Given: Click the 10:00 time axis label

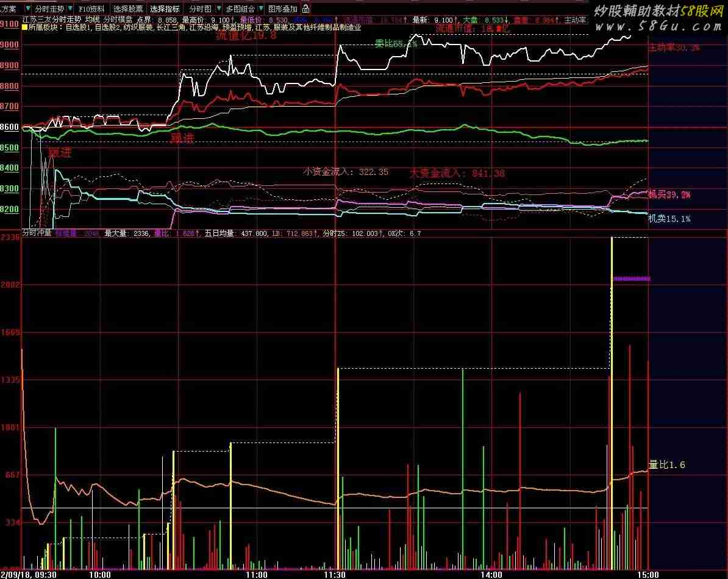Looking at the screenshot, I should click(x=100, y=575).
